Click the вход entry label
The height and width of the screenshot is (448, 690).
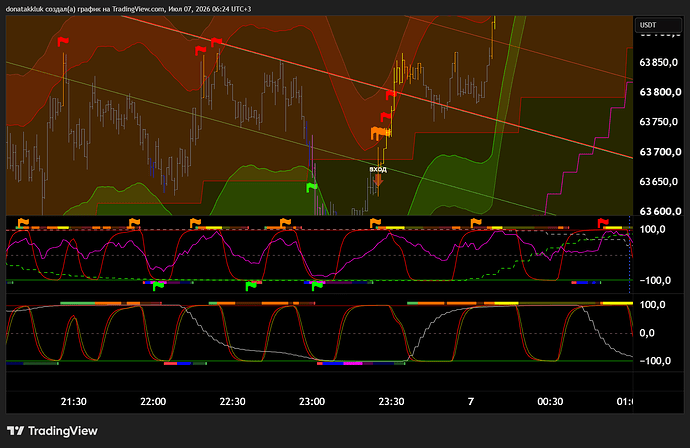tap(378, 169)
